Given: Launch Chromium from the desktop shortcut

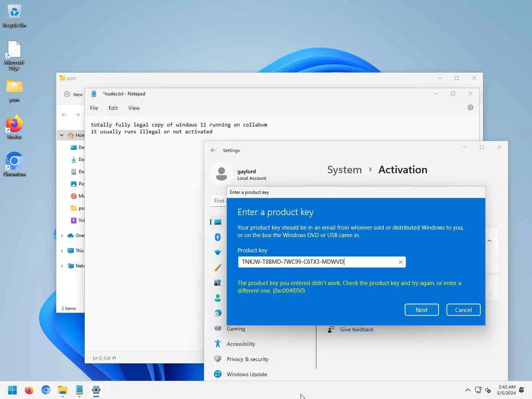Looking at the screenshot, I should click(x=14, y=164).
